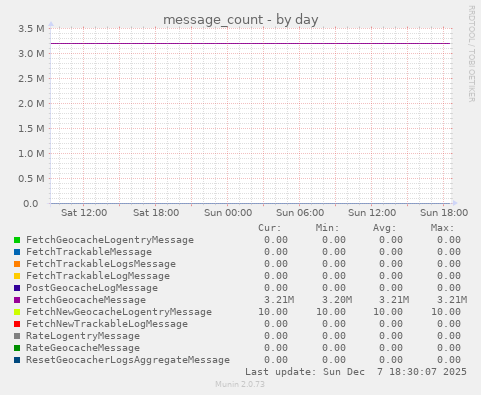Click the Sun 12:00 x-axis label

(x=372, y=213)
